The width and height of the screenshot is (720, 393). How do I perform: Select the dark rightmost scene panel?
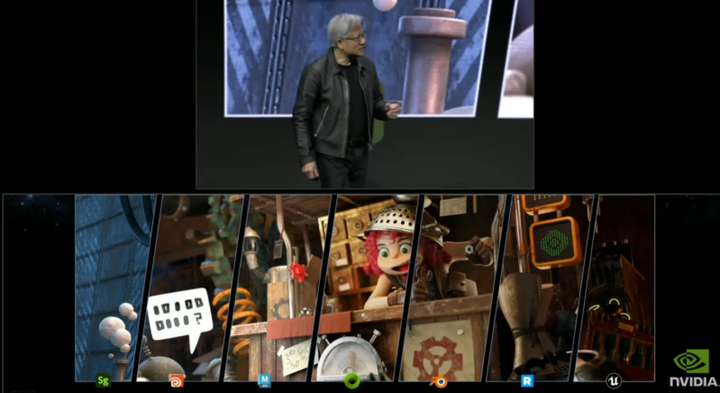[615, 287]
